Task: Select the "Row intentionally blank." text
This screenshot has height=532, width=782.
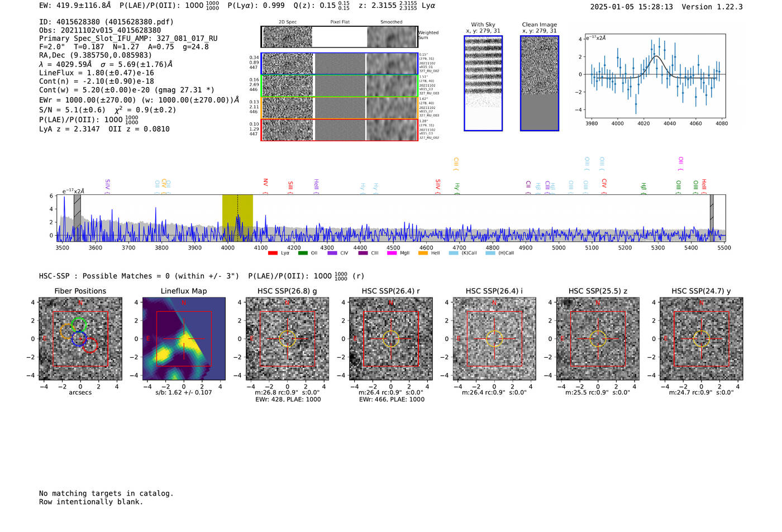Action: (x=91, y=502)
